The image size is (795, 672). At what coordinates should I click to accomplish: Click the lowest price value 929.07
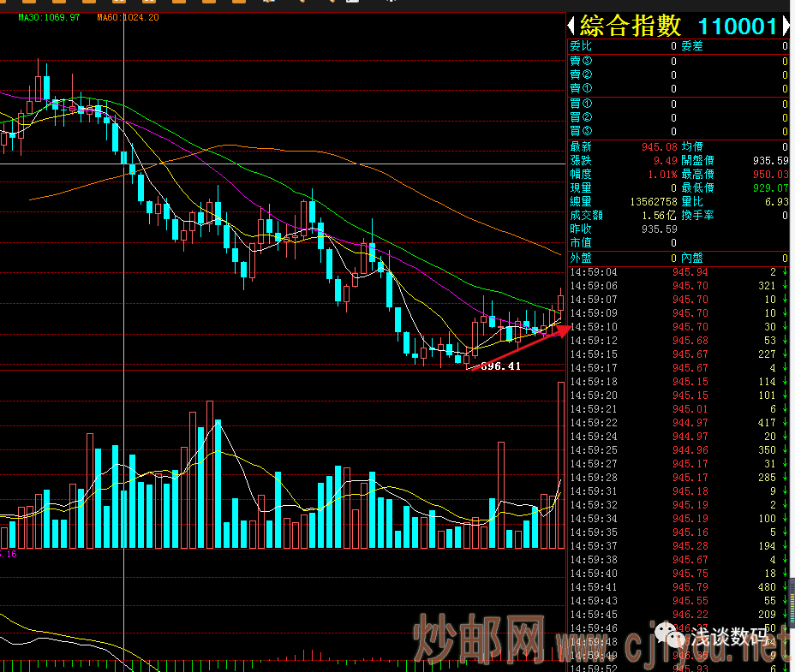(x=770, y=187)
